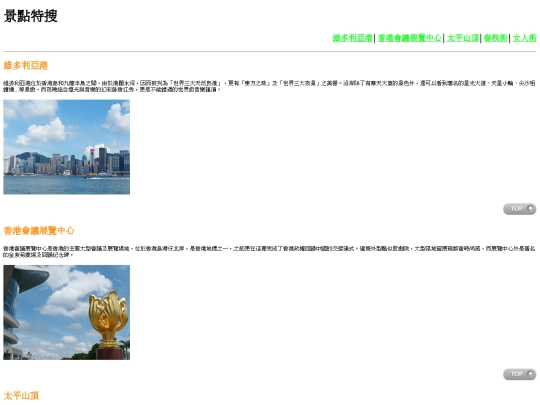Click the 景點特搜 page title
The width and height of the screenshot is (540, 405).
[31, 16]
